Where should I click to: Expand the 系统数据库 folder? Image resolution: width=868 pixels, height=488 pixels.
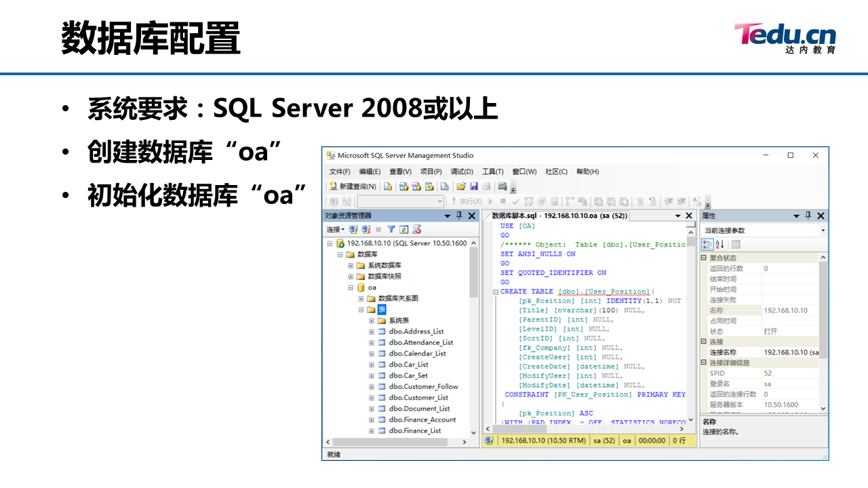351,266
